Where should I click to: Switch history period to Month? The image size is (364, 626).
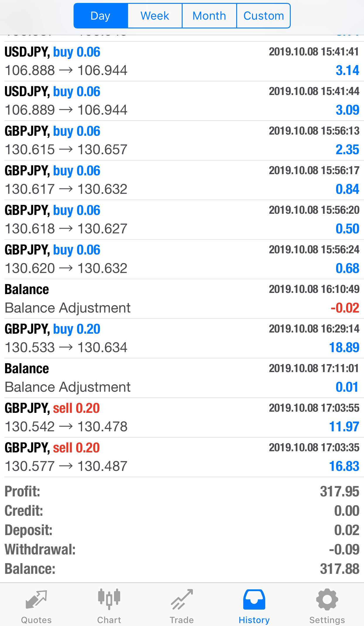pos(209,16)
